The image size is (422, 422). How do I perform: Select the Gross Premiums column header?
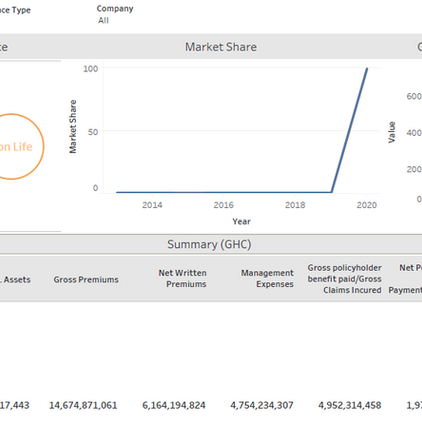[86, 280]
